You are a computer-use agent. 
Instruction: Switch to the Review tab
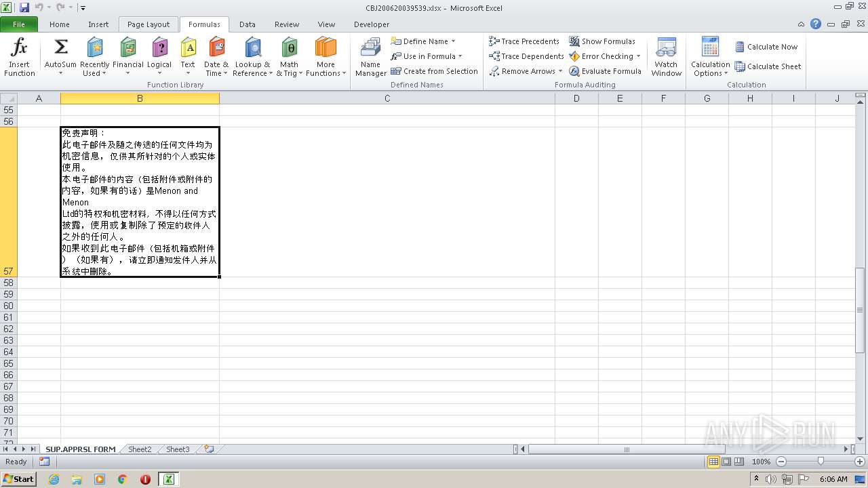click(x=287, y=24)
